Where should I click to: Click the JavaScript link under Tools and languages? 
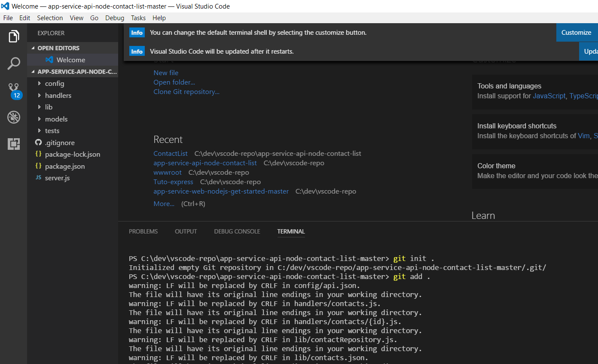pyautogui.click(x=549, y=96)
